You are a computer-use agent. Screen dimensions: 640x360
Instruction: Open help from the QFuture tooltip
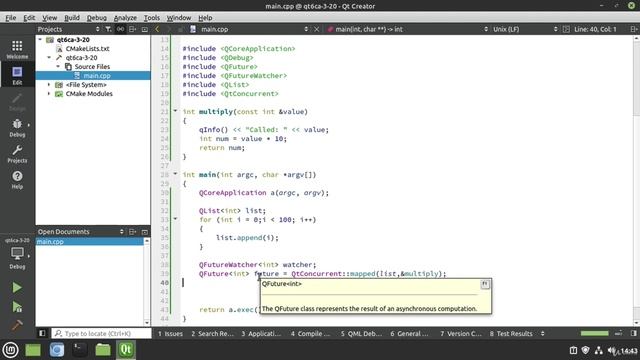[485, 284]
